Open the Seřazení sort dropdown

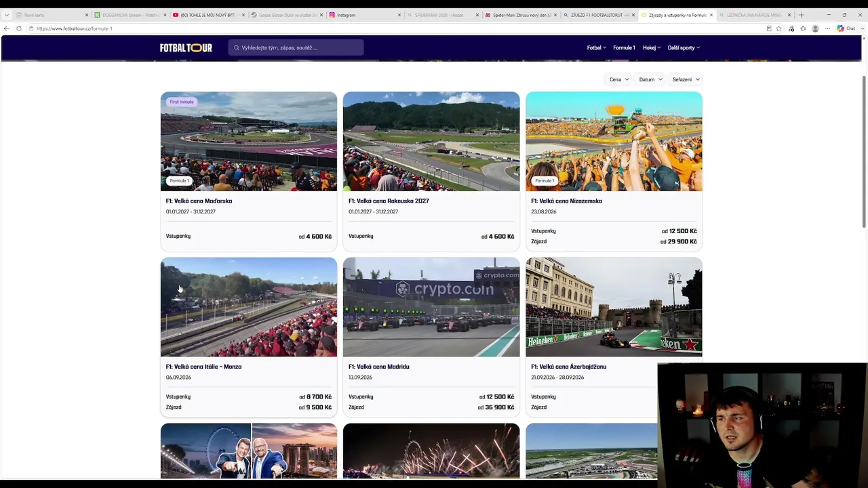pos(685,79)
